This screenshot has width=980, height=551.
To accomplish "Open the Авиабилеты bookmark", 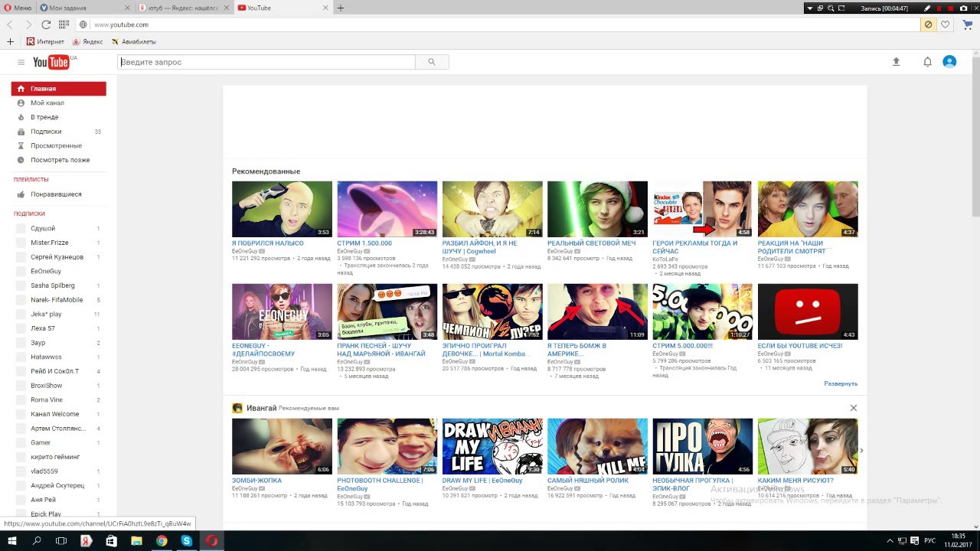I will point(134,41).
